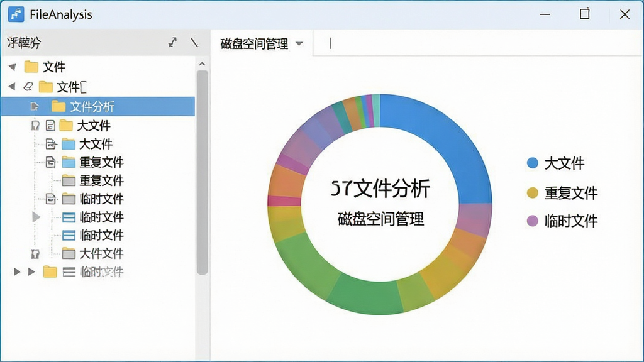This screenshot has height=362, width=644.
Task: Select the highlighted 文件分析 tree item
Action: pos(97,107)
